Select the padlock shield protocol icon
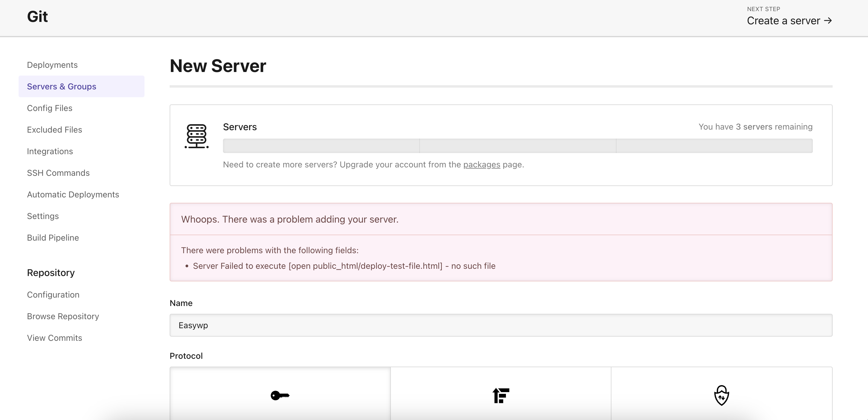Image resolution: width=868 pixels, height=420 pixels. [721, 395]
